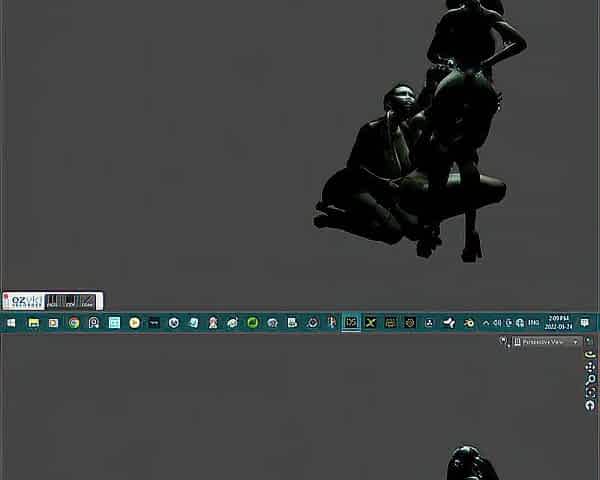Click the green X app taskbar icon
Image resolution: width=600 pixels, height=480 pixels.
click(x=371, y=323)
